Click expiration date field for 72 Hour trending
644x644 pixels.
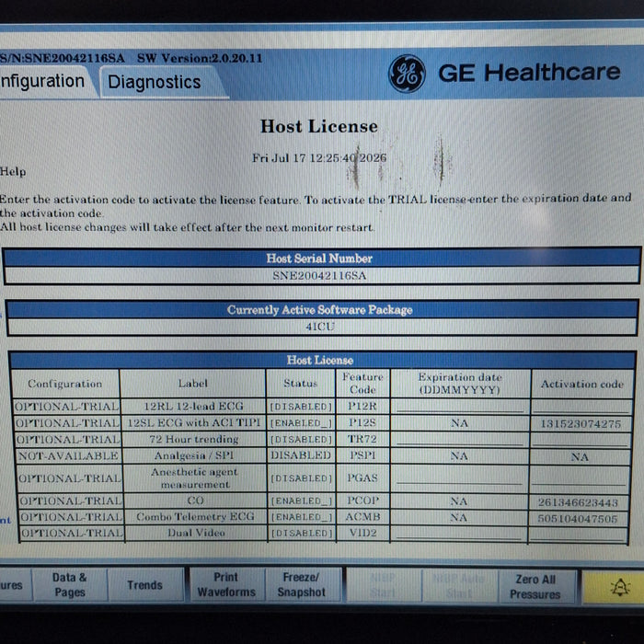459,439
